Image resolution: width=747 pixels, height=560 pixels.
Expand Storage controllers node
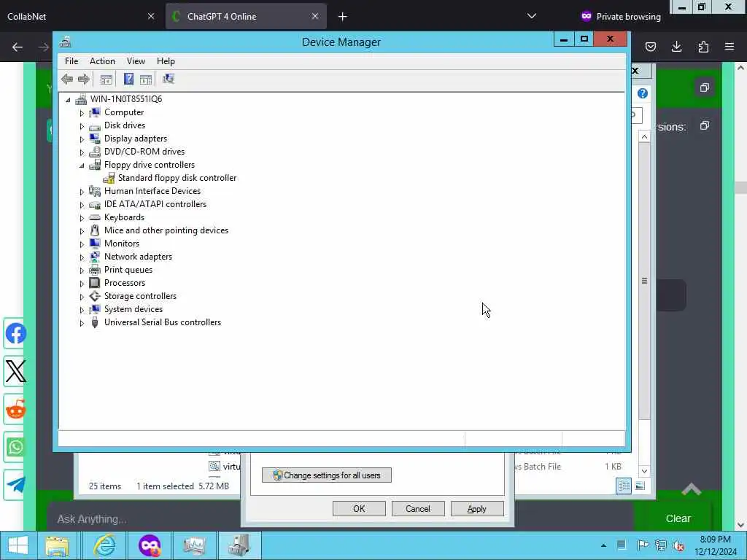tap(82, 297)
